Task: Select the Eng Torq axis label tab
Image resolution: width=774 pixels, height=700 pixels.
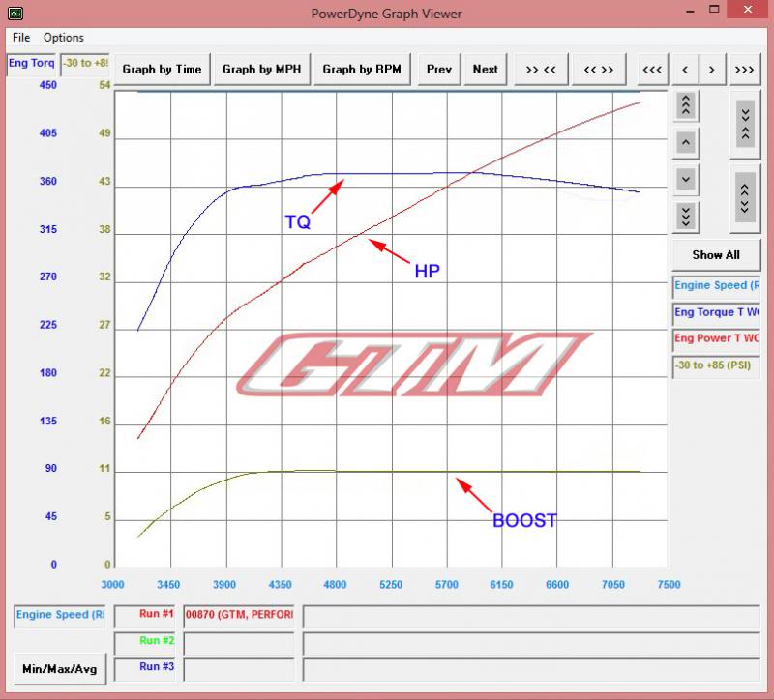Action: [x=31, y=64]
